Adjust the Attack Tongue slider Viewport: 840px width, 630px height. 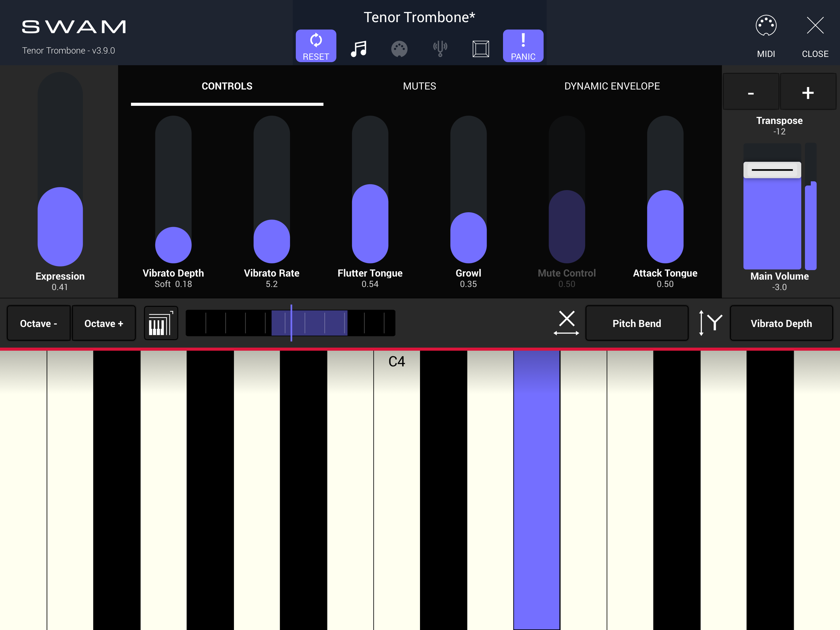tap(665, 189)
